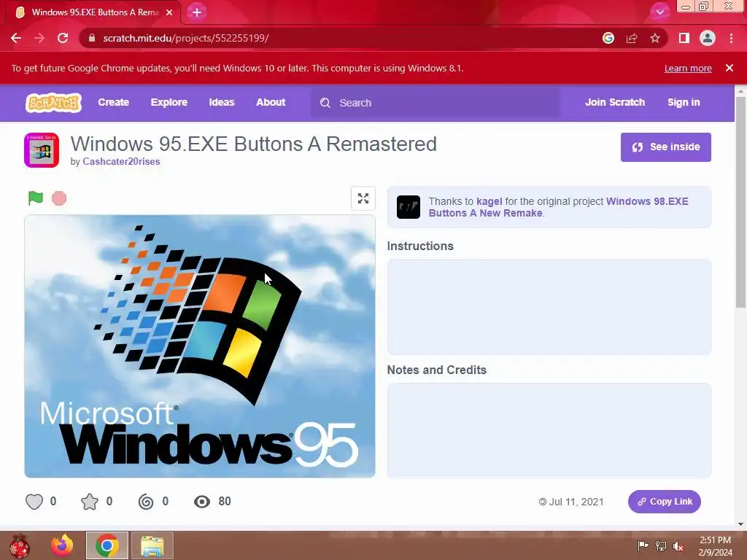
Task: Click Chrome icon in the taskbar
Action: point(107,545)
